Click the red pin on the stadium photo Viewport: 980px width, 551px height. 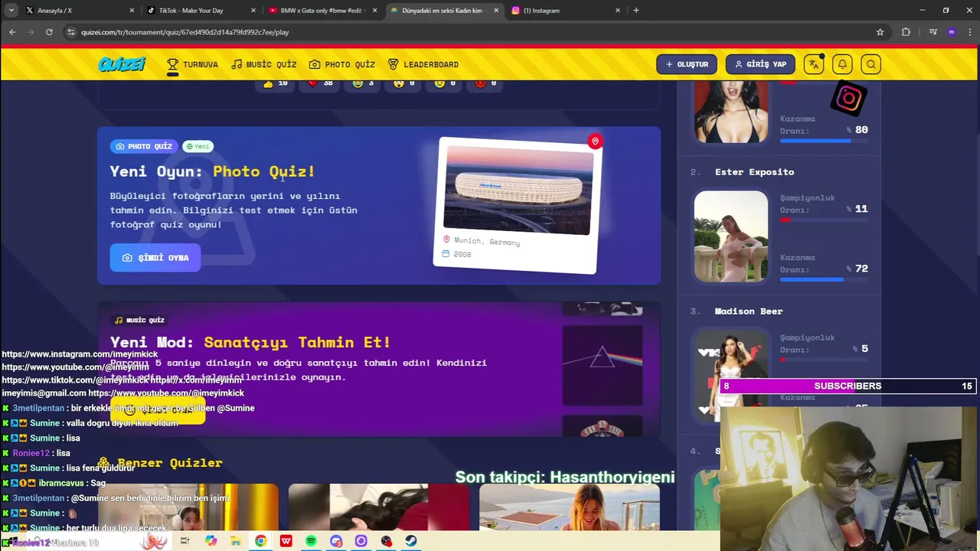[x=595, y=142]
